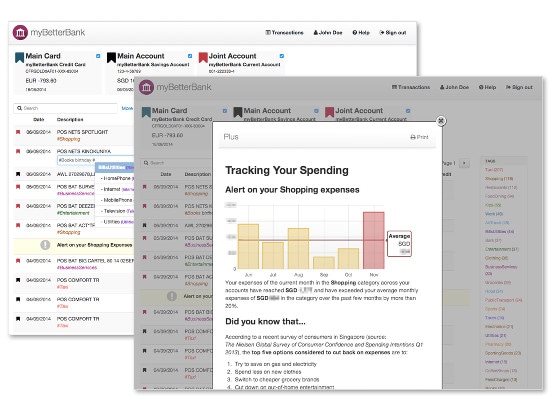Click the myBetterBank logo in back window
The image size is (550, 413).
pos(20,33)
